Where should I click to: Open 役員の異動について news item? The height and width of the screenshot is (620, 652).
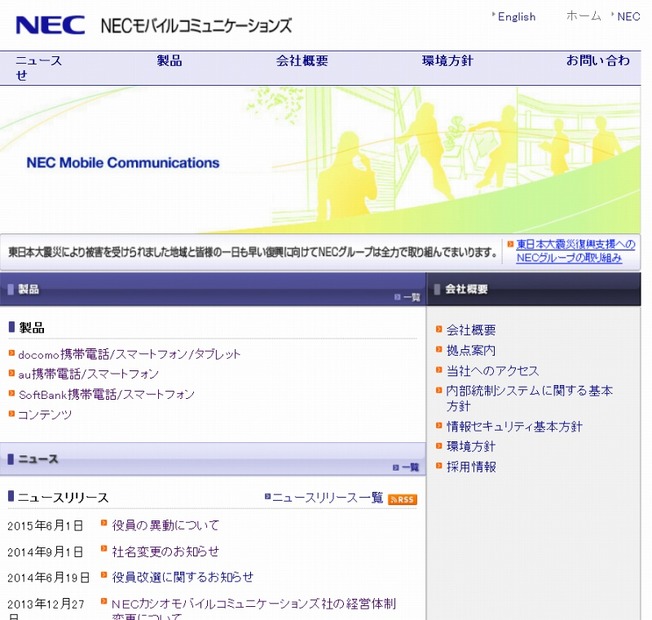[165, 525]
